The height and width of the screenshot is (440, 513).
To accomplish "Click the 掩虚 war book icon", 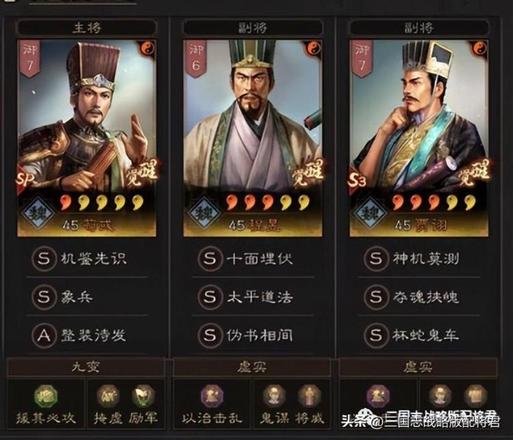I will (x=108, y=396).
